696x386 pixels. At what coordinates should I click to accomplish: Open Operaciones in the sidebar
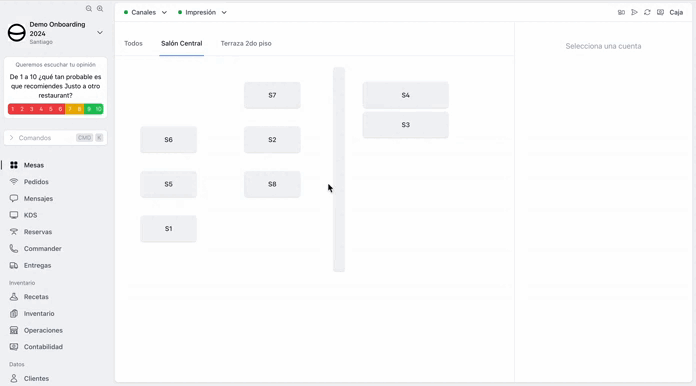43,331
